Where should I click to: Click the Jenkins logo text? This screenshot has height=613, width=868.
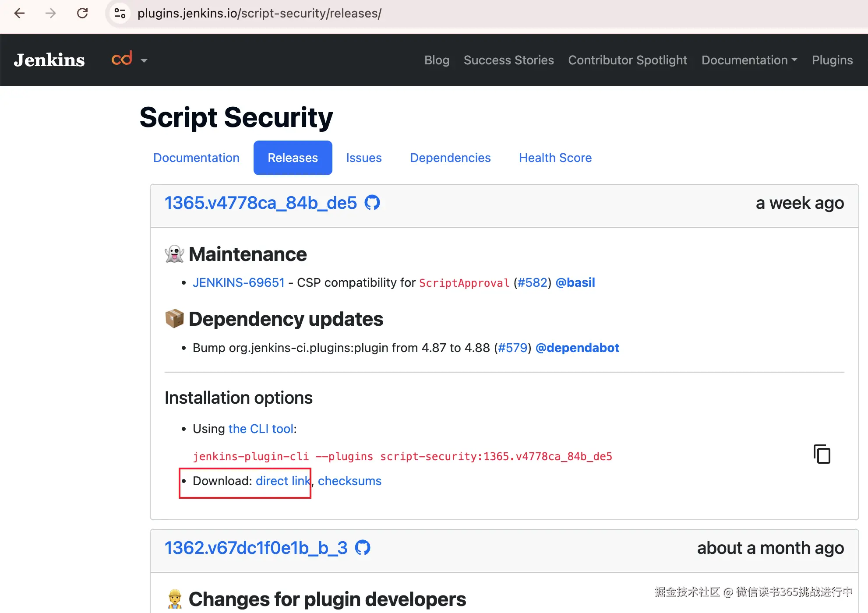point(49,60)
